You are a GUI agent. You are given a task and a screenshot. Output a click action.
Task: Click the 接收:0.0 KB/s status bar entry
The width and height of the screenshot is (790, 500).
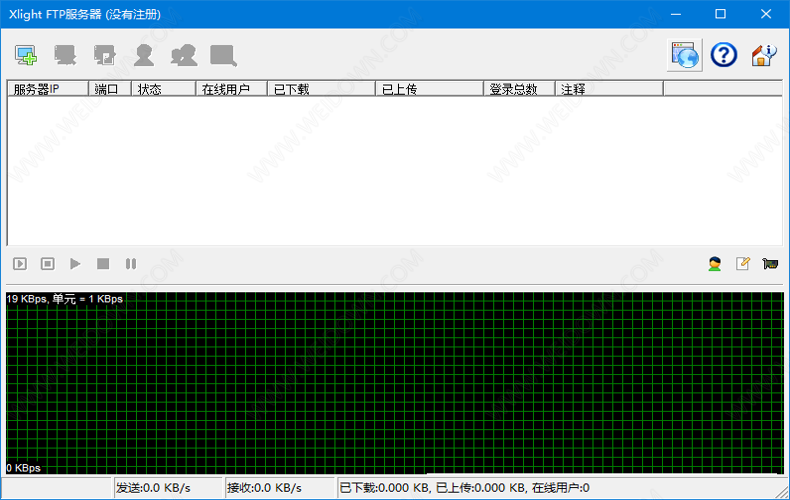pyautogui.click(x=280, y=488)
